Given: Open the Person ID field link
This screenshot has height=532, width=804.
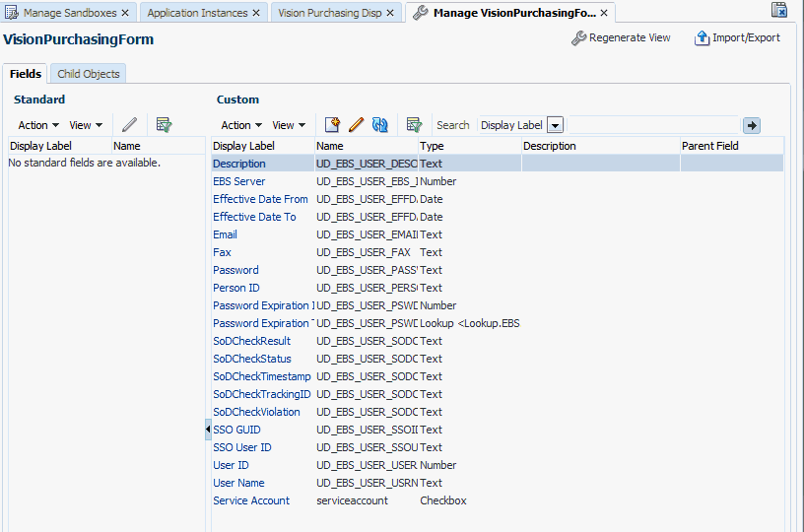Looking at the screenshot, I should point(236,288).
